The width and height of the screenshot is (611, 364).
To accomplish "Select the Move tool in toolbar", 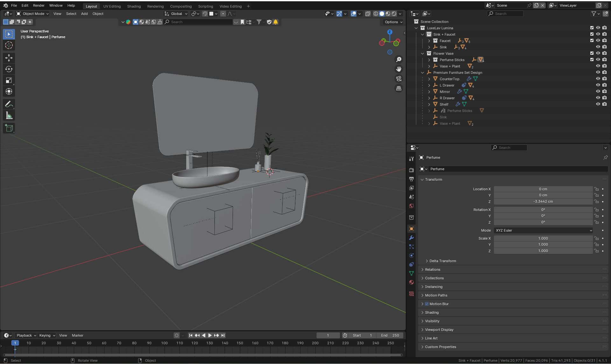I will pos(9,58).
